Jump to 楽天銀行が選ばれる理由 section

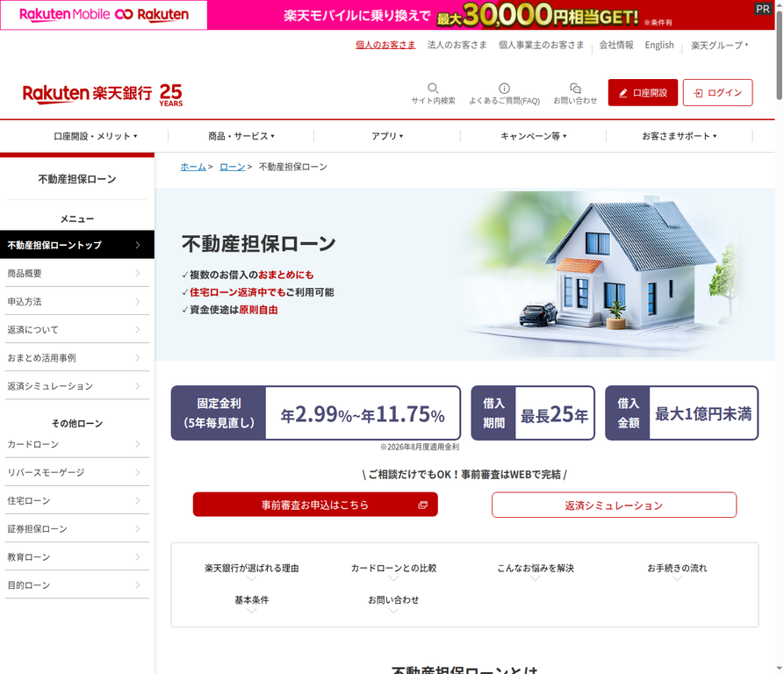(x=251, y=569)
